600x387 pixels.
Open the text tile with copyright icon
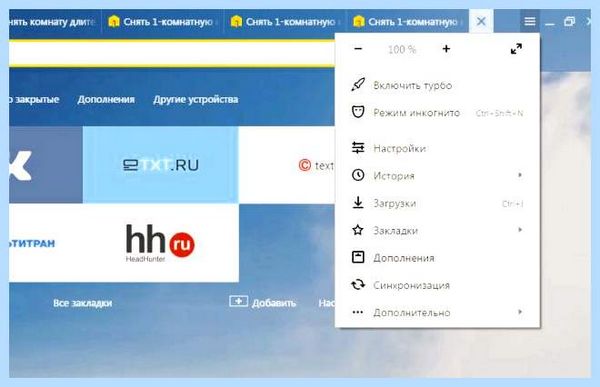coord(287,165)
